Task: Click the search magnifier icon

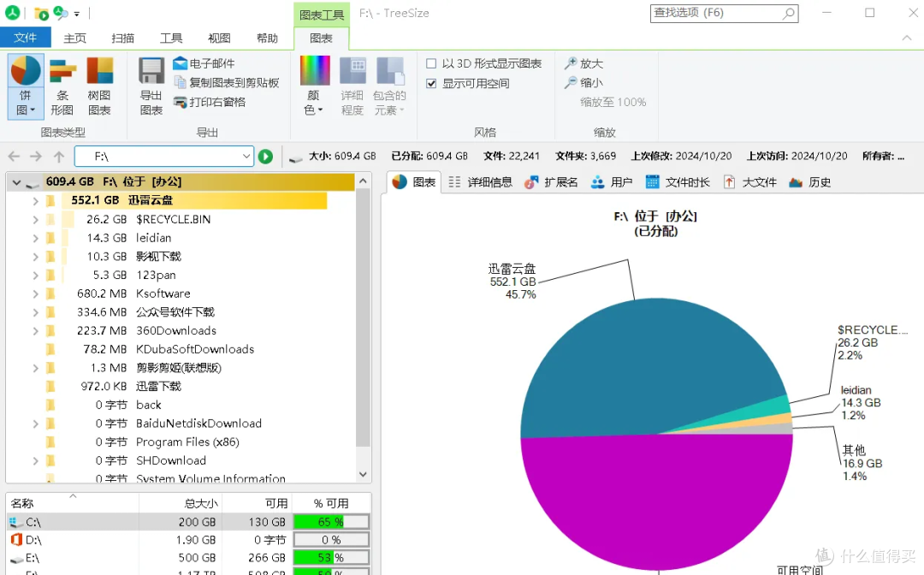Action: tap(789, 13)
